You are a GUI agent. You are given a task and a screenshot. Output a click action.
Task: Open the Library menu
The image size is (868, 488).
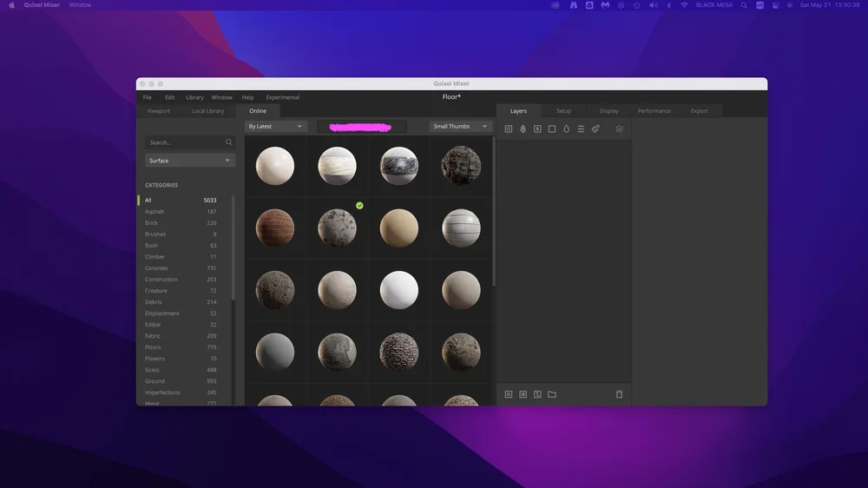194,97
